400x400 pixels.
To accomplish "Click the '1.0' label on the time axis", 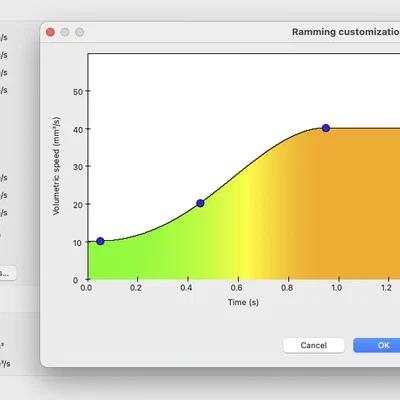I will 337,287.
